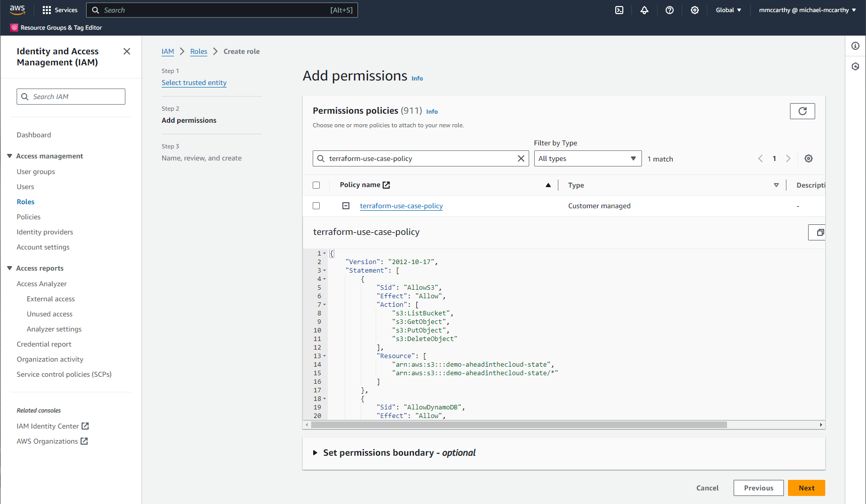The image size is (866, 504).
Task: Focus the policy filter search box
Action: (421, 158)
